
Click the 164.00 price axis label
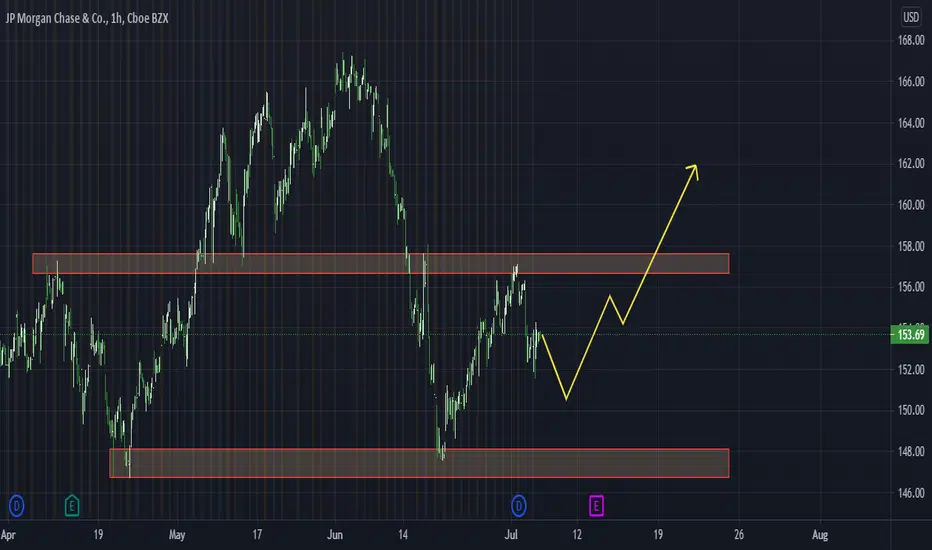[x=911, y=123]
